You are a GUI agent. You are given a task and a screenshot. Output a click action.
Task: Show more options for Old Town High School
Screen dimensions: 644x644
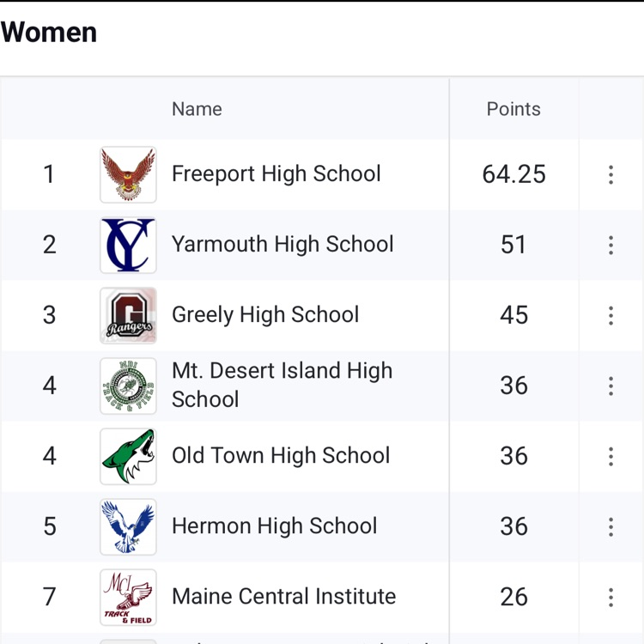(x=611, y=456)
